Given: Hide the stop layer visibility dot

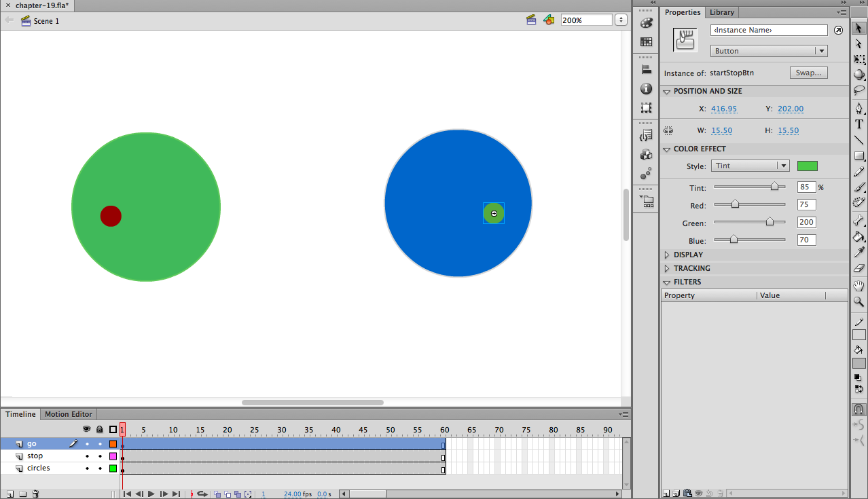Looking at the screenshot, I should pos(87,456).
